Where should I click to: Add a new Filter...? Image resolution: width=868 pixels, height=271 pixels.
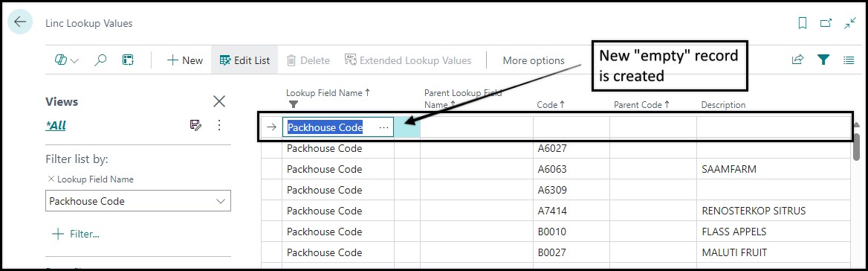tap(75, 234)
